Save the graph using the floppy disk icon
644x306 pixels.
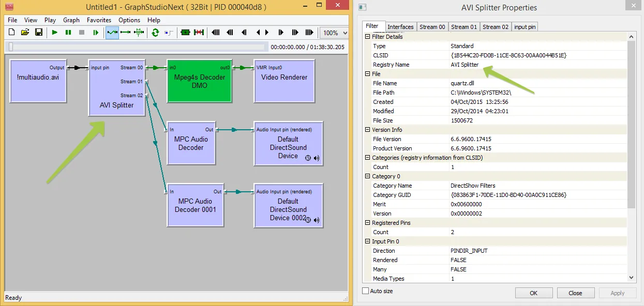[39, 33]
